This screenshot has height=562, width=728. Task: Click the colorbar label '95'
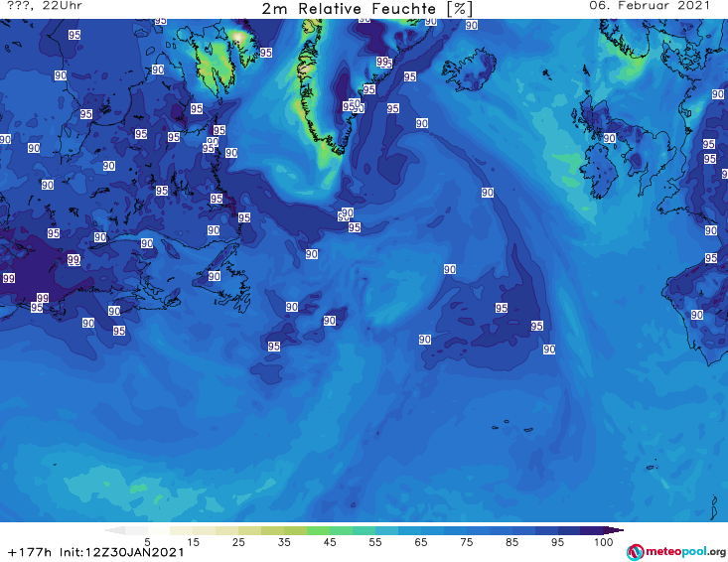click(557, 542)
